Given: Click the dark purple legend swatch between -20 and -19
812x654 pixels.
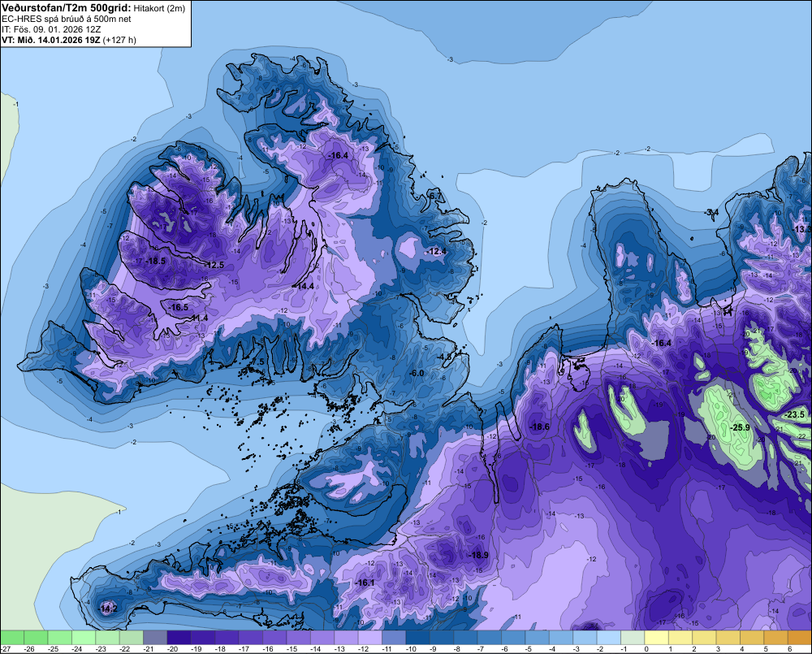Looking at the screenshot, I should tap(179, 638).
